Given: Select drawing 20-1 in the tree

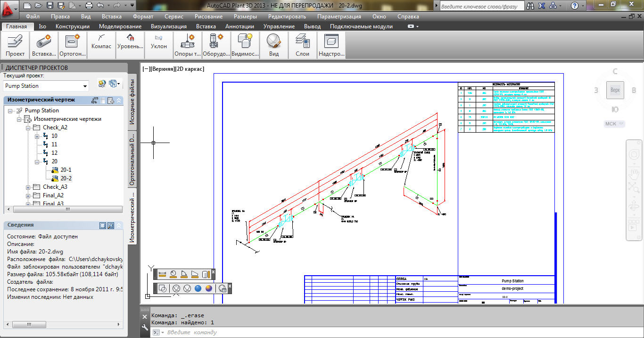Looking at the screenshot, I should (66, 170).
